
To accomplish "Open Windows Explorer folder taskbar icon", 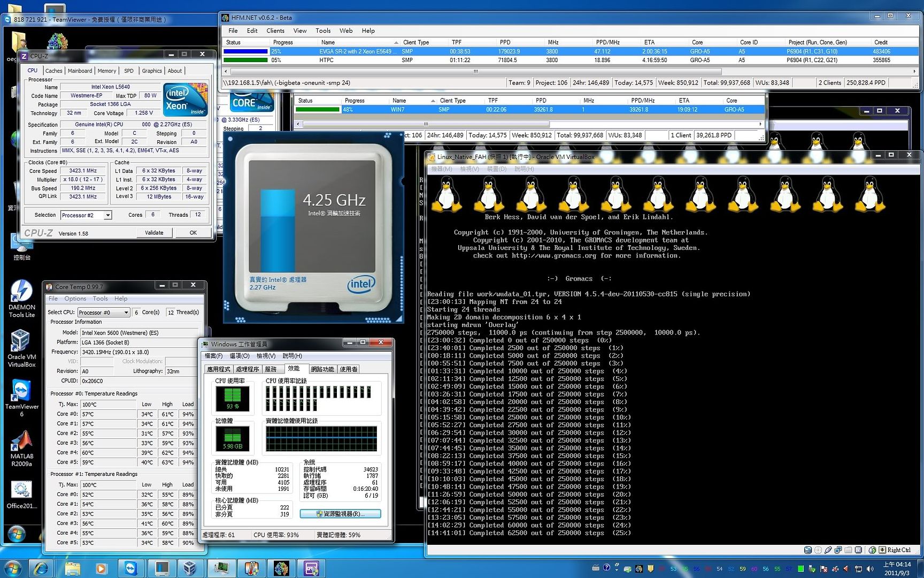I will [72, 568].
